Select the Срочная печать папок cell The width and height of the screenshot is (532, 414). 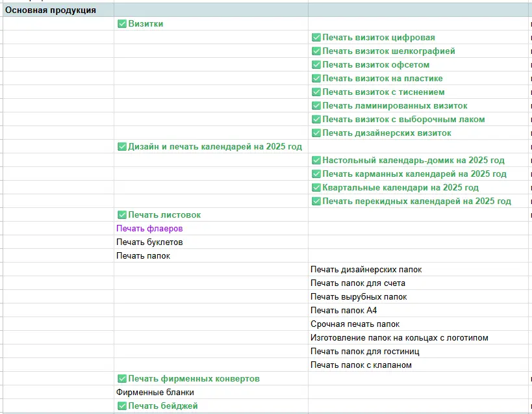(x=355, y=324)
